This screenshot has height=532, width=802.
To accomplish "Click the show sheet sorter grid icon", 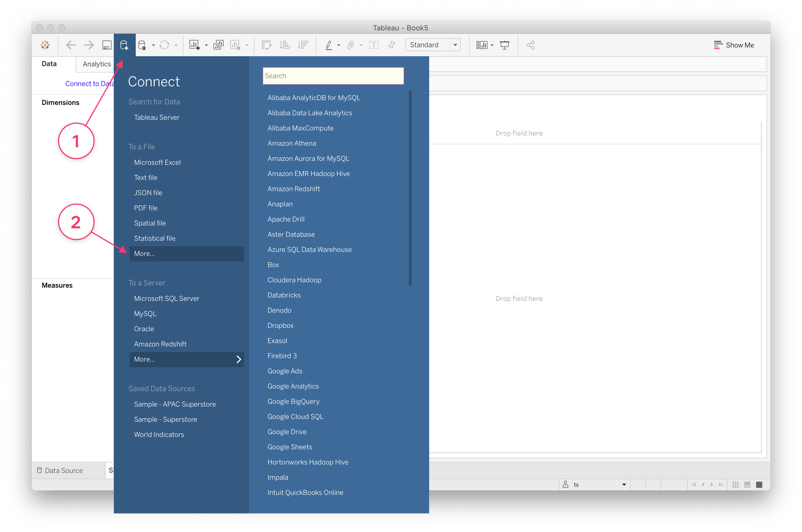I will (x=736, y=485).
